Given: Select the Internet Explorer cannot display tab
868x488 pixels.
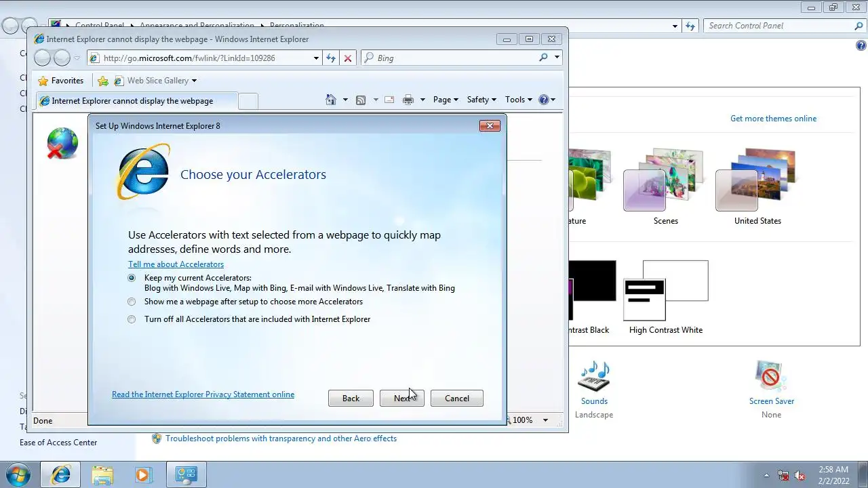Looking at the screenshot, I should (x=136, y=101).
